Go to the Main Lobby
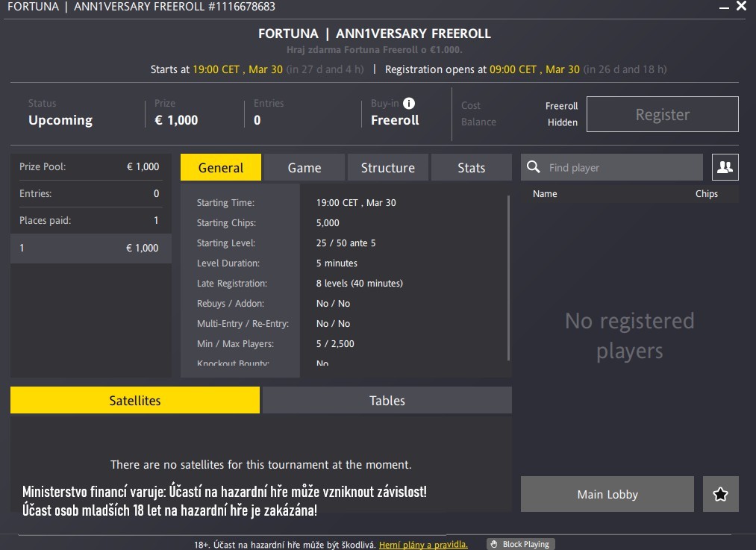 pos(607,494)
